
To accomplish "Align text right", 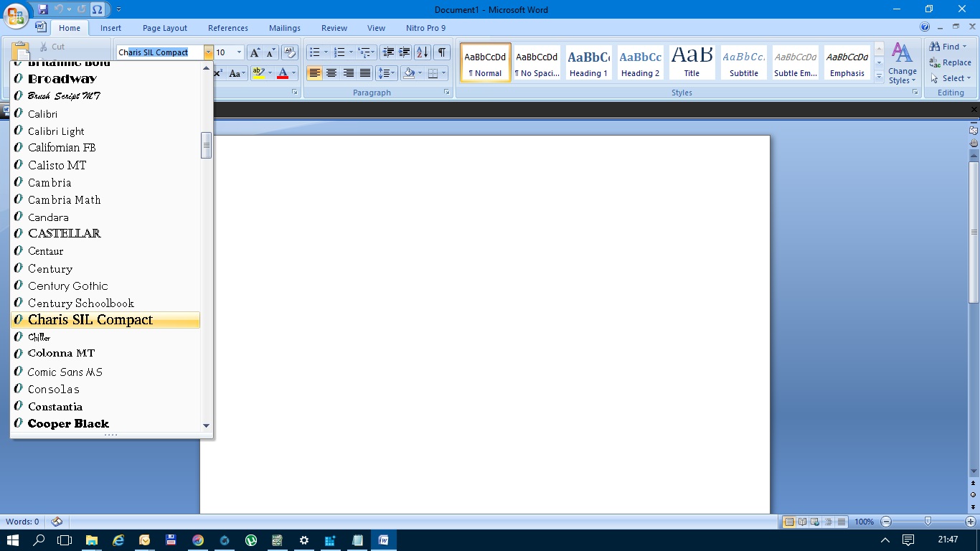I will [348, 73].
